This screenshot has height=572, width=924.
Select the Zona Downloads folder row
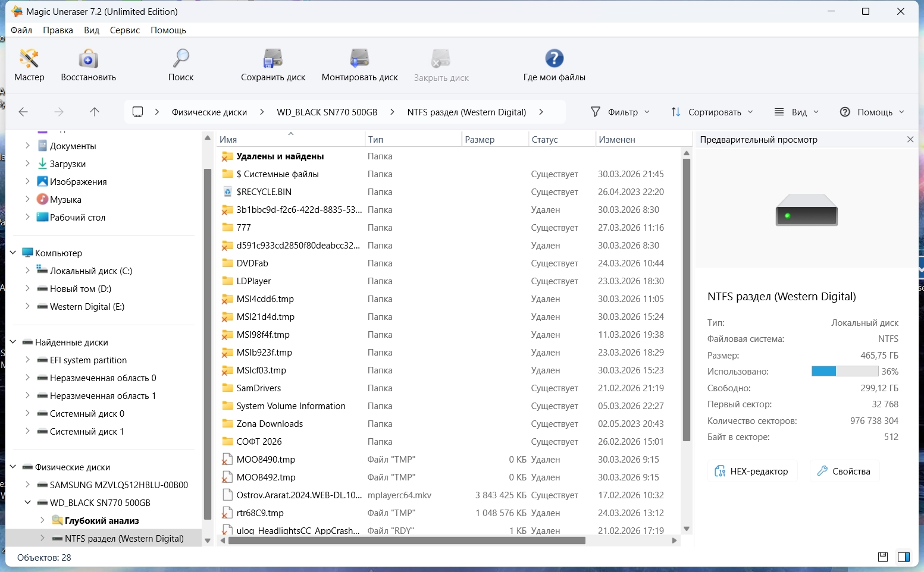pos(450,424)
